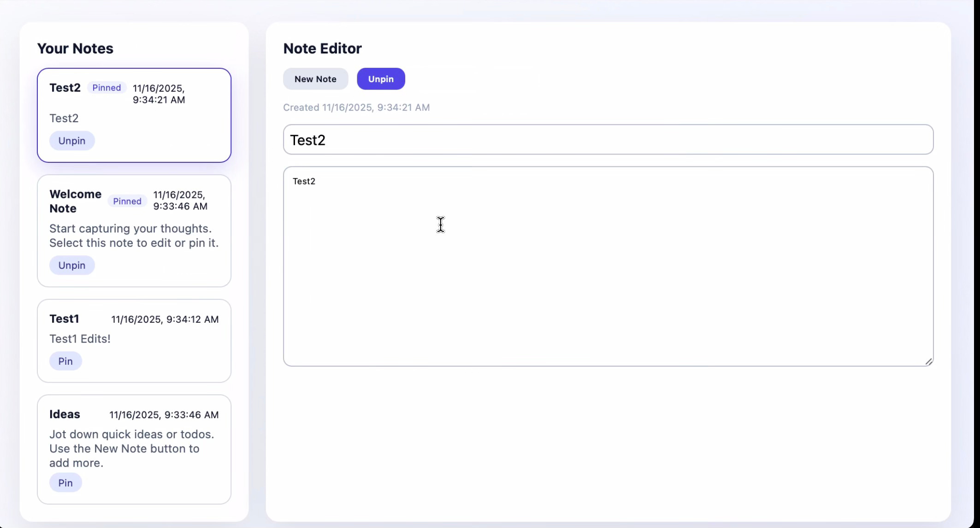This screenshot has height=528, width=980.
Task: Unpin the Welcome Note card
Action: (x=72, y=265)
